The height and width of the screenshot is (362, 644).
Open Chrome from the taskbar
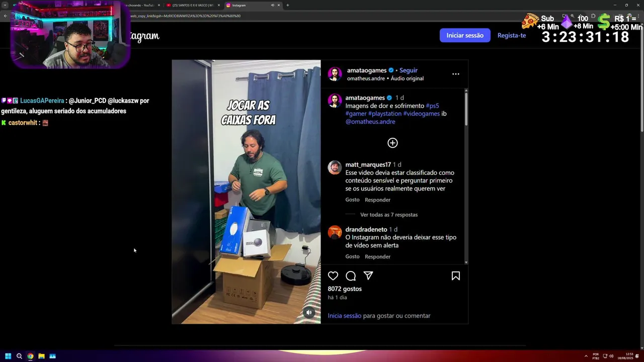[x=30, y=356]
